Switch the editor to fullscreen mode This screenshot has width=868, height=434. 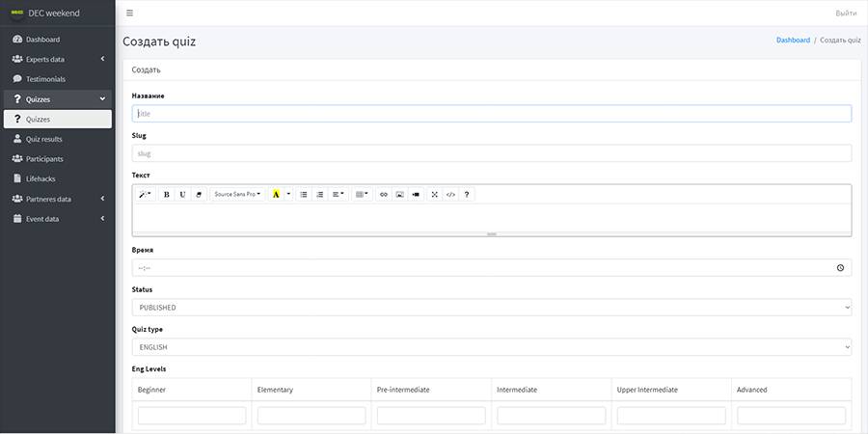(x=435, y=194)
